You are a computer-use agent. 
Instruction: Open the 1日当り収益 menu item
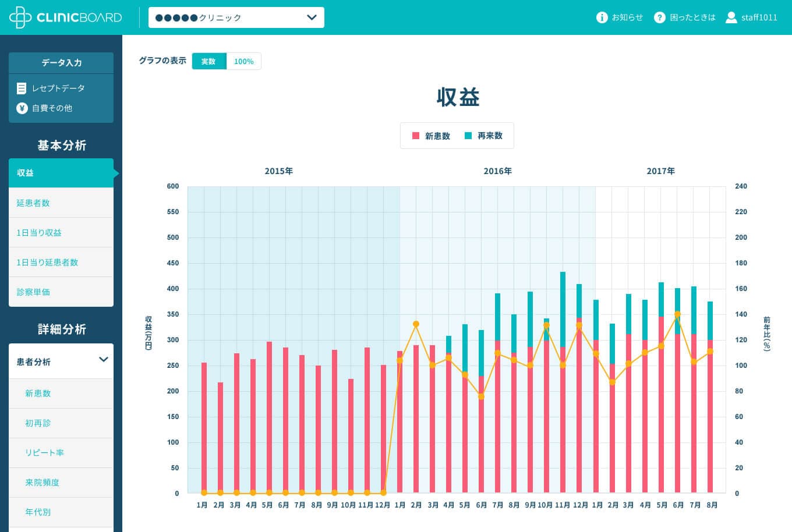pos(39,233)
